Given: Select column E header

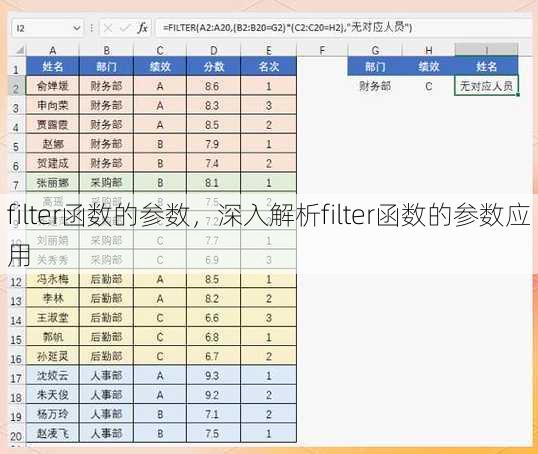Looking at the screenshot, I should click(x=269, y=50).
